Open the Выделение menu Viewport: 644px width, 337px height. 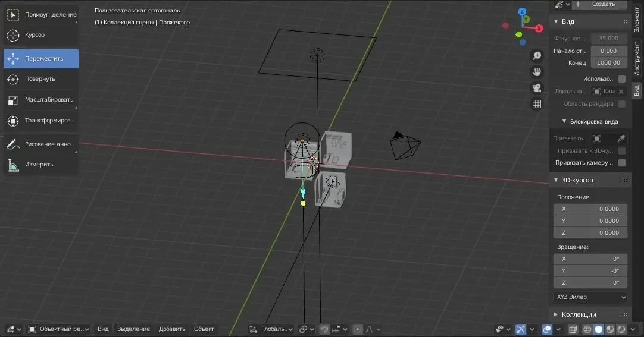click(x=133, y=329)
